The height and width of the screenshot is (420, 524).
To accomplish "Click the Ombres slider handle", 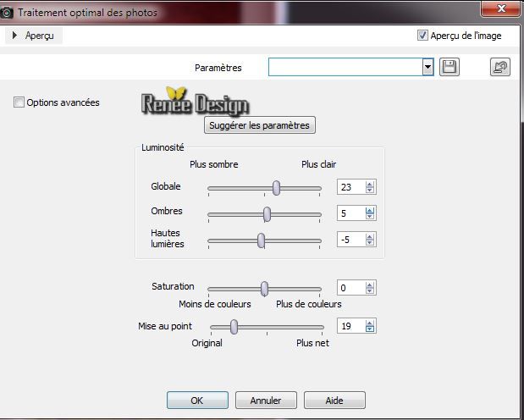I will tap(267, 214).
